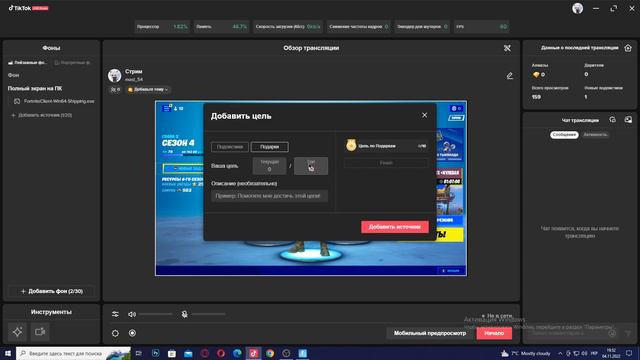Adjust the microphone volume slider

(209, 314)
